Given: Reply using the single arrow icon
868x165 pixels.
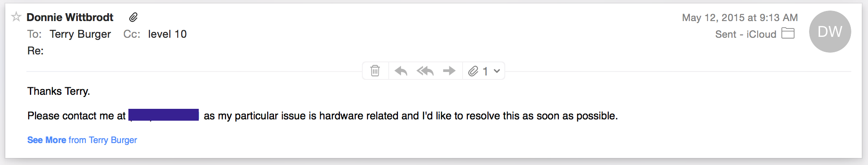Looking at the screenshot, I should 401,71.
